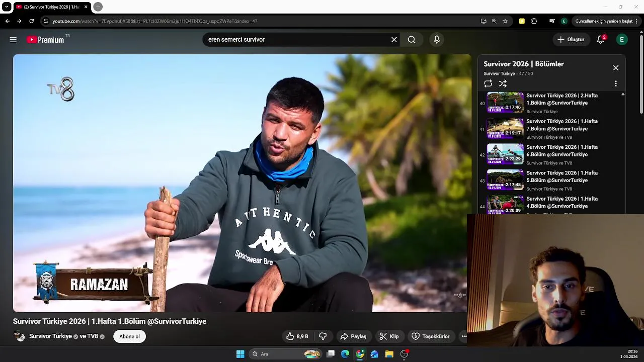Open Chrome profile avatar E

tap(564, 21)
